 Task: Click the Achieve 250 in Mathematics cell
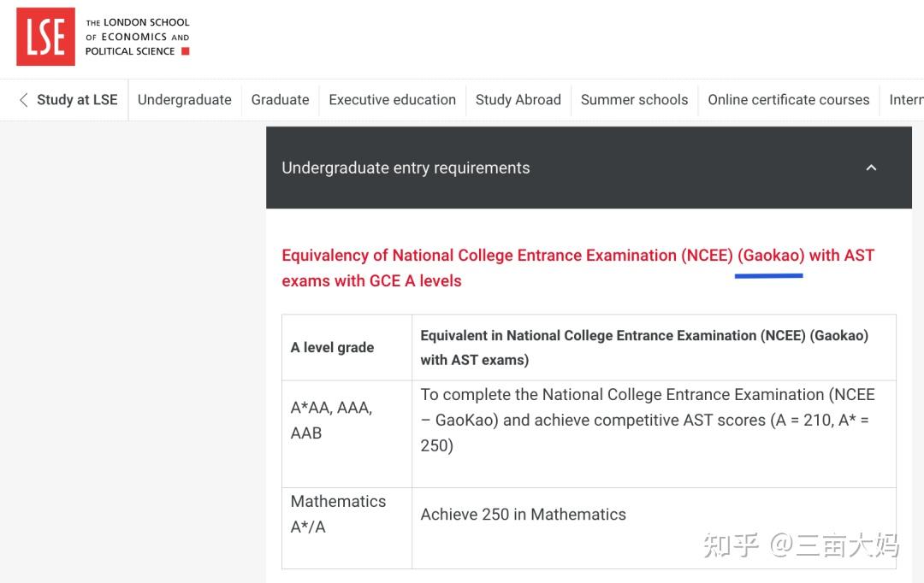click(524, 514)
